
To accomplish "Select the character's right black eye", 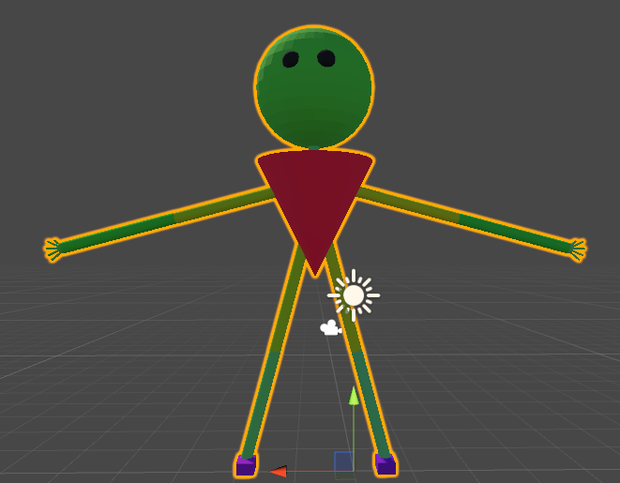I will (326, 58).
